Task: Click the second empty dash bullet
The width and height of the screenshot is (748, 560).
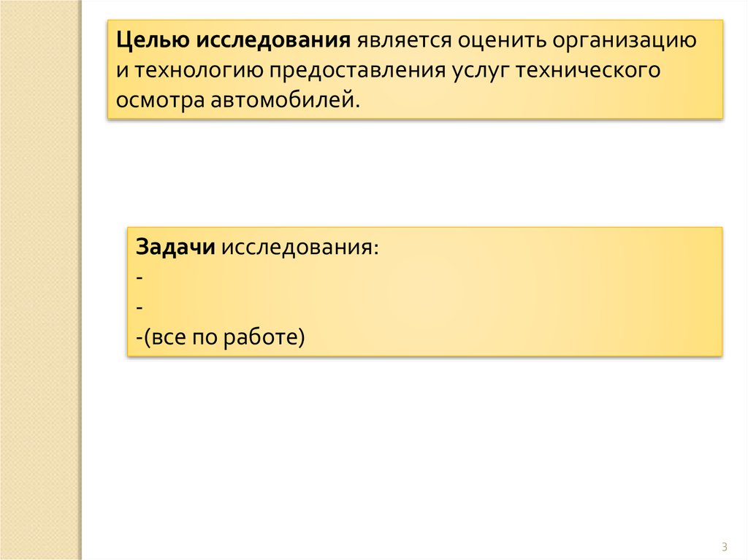Action: coord(139,308)
